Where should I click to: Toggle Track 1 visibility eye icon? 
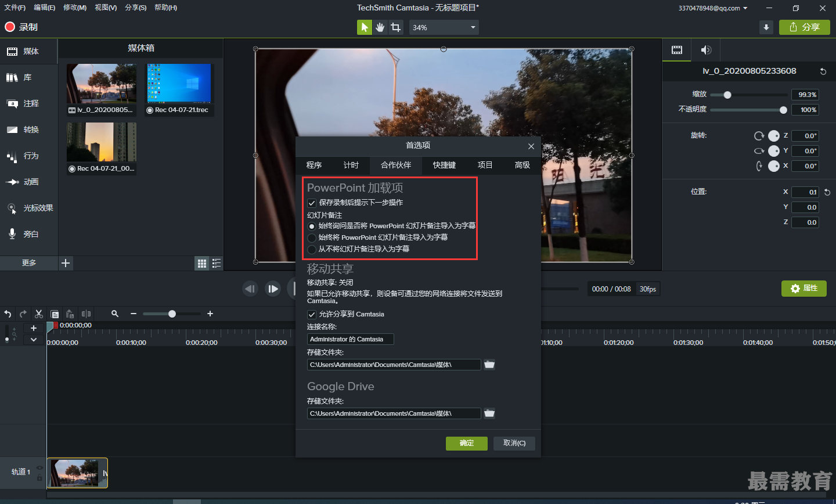point(39,467)
